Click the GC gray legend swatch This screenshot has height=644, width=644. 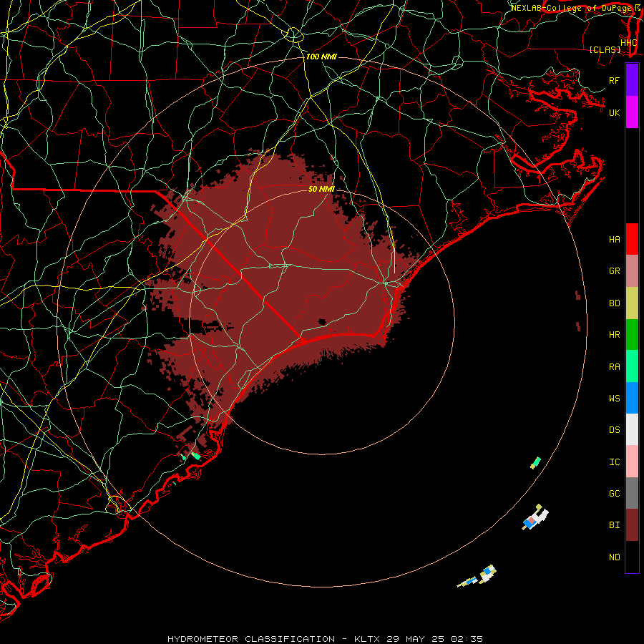tap(632, 493)
